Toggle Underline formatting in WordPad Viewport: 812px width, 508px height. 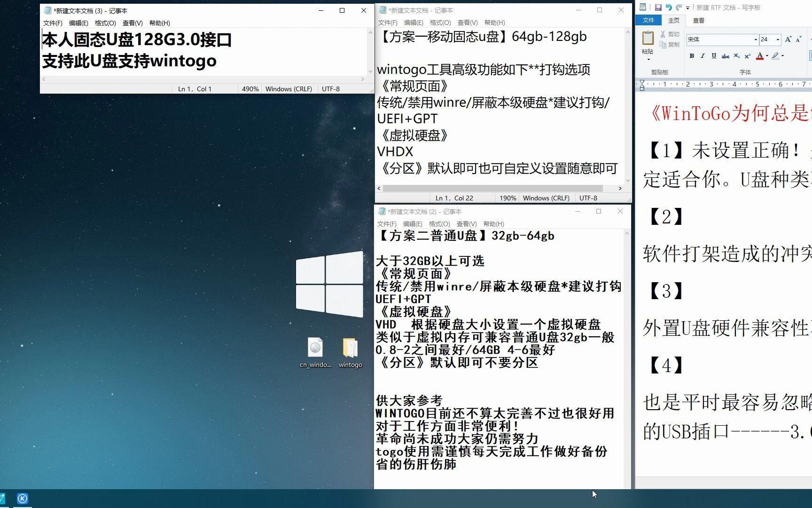tap(714, 56)
